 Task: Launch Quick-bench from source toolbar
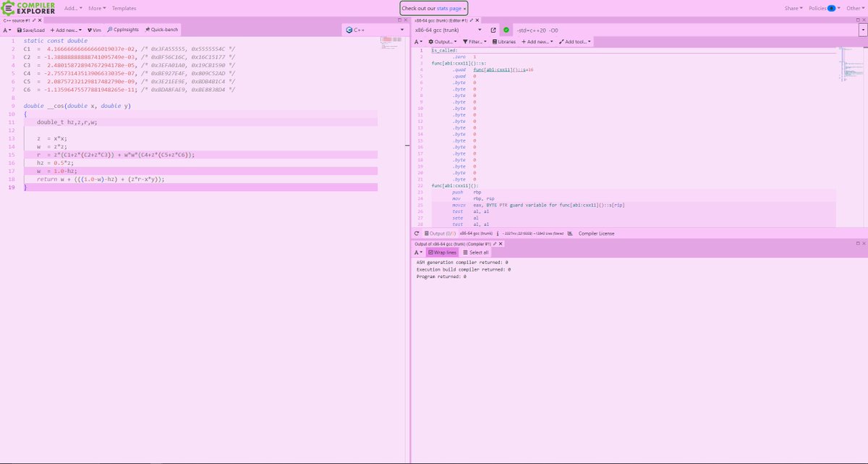[161, 30]
